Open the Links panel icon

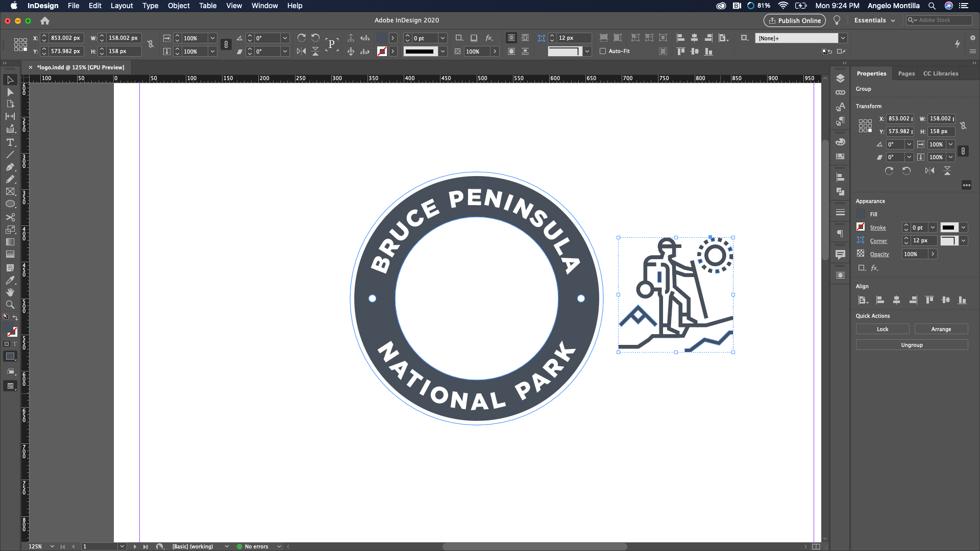point(840,92)
